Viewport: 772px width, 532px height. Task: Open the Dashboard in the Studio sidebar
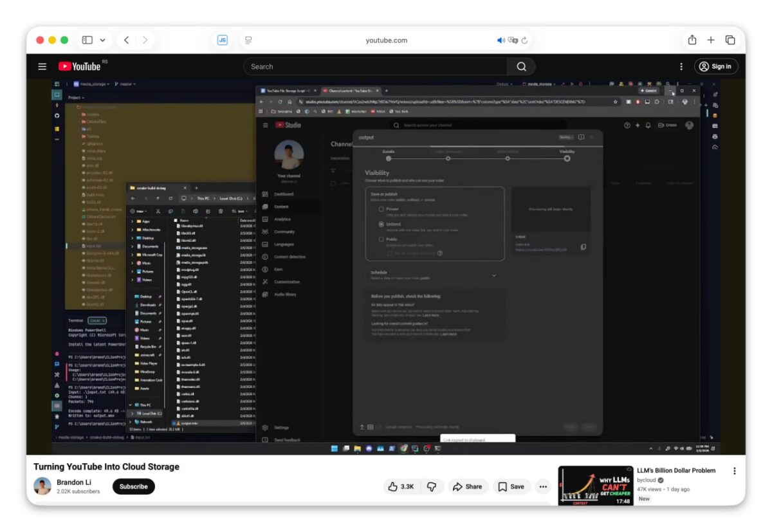click(x=283, y=194)
